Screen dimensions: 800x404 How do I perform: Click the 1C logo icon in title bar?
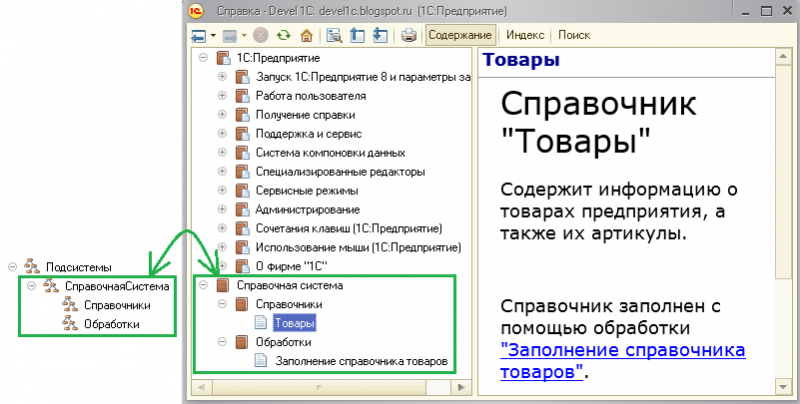point(196,11)
